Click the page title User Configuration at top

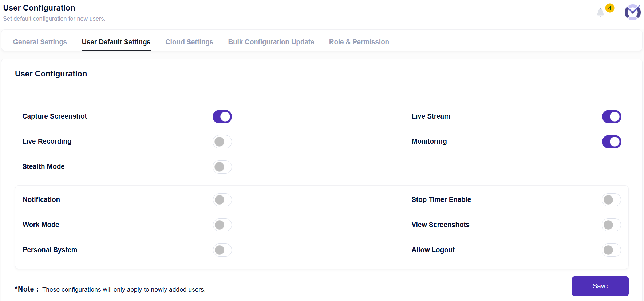coord(39,8)
